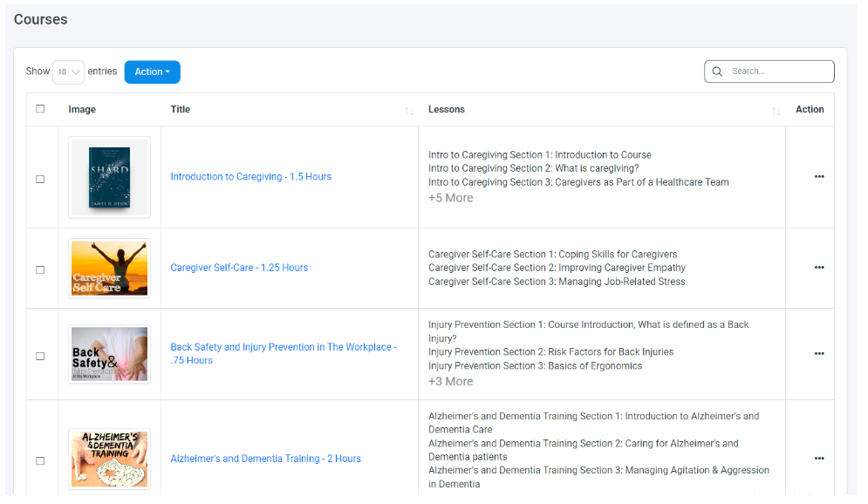Open the Show entries count dropdown
Viewport: 868px width, 504px height.
click(68, 72)
